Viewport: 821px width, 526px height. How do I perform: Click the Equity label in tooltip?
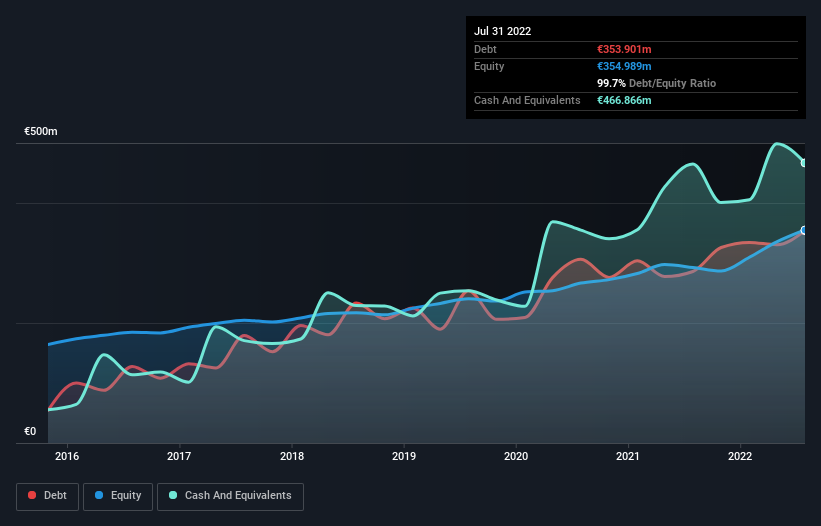point(489,66)
